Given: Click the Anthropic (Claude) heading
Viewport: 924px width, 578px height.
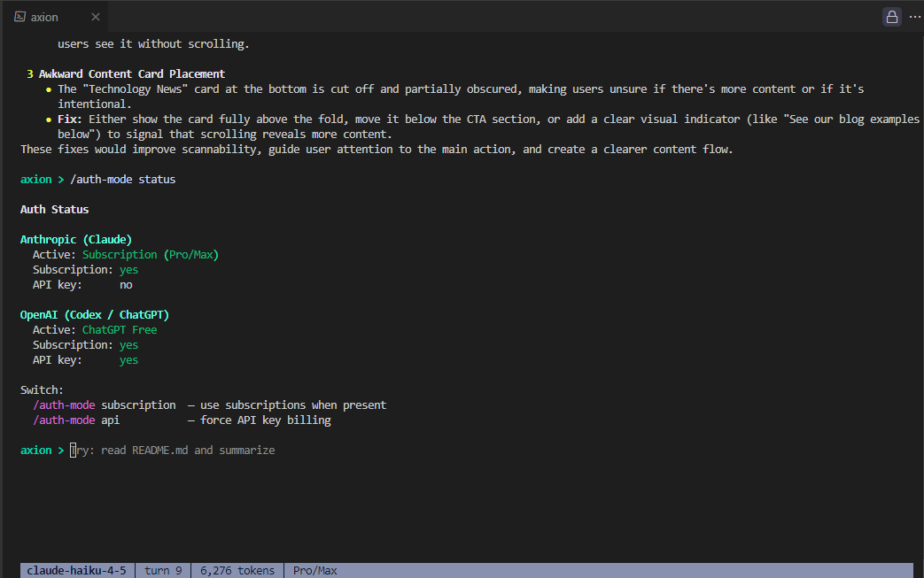Looking at the screenshot, I should 76,240.
